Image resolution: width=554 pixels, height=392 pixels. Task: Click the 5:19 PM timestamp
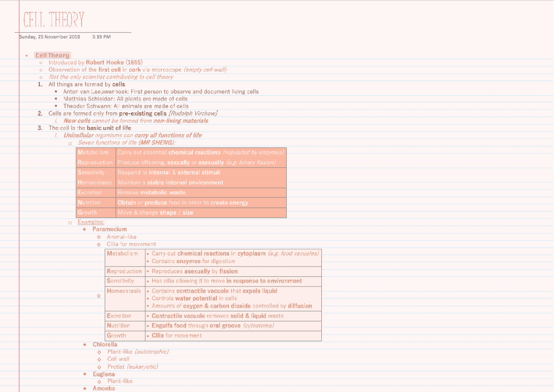tap(101, 37)
